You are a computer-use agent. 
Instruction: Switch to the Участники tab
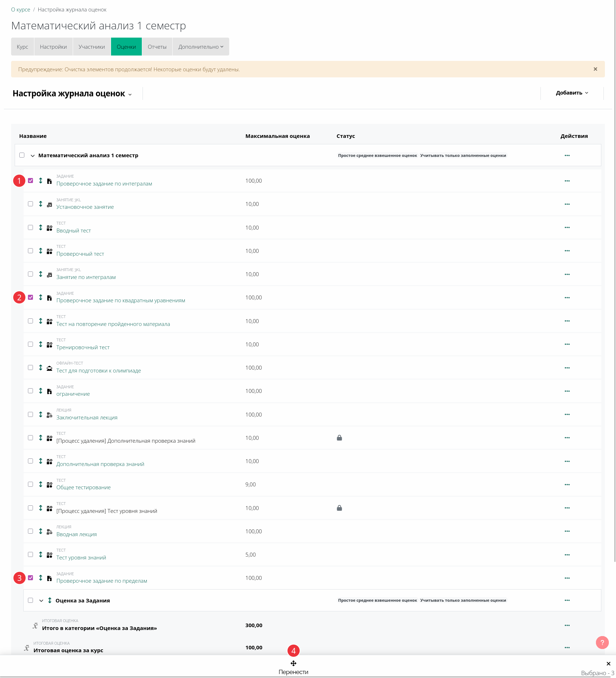tap(92, 47)
